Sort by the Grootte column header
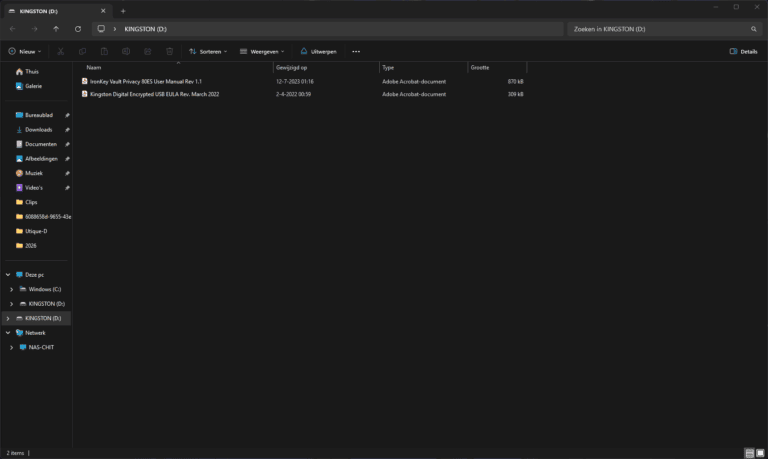 coord(496,67)
